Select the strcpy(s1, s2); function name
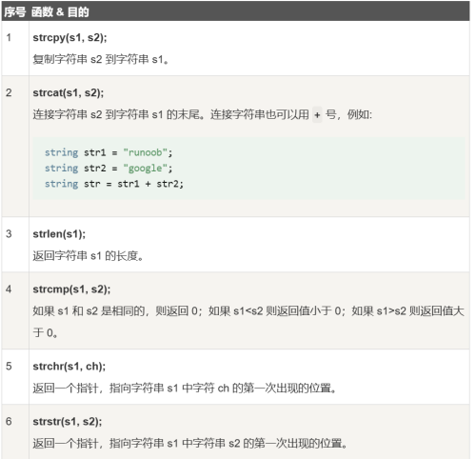 (70, 37)
